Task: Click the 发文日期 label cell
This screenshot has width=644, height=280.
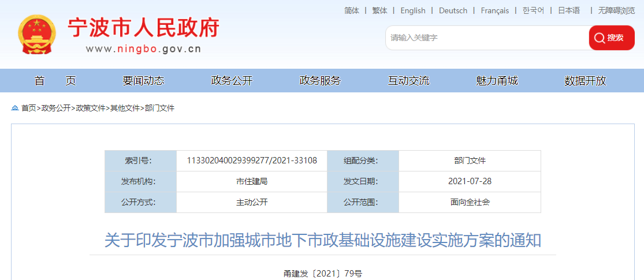Action: point(363,181)
